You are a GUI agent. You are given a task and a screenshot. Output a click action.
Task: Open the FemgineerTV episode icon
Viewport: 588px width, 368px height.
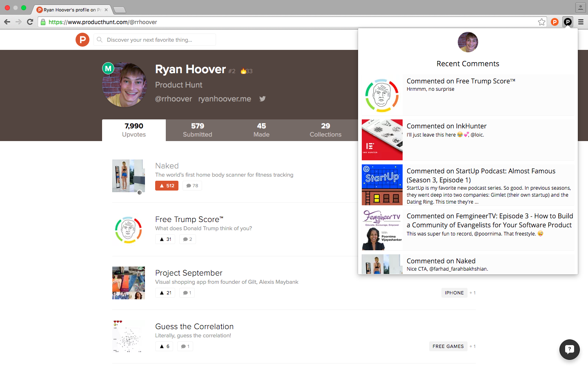[382, 229]
